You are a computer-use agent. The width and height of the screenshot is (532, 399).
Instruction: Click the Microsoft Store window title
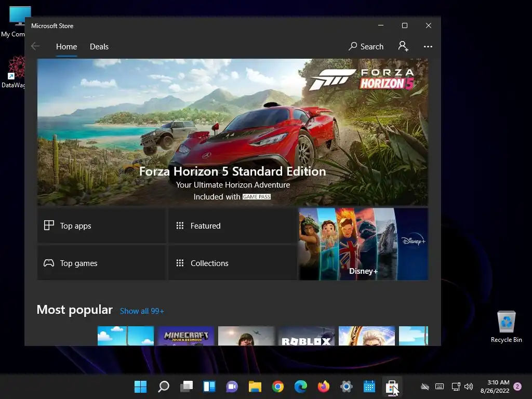(52, 26)
